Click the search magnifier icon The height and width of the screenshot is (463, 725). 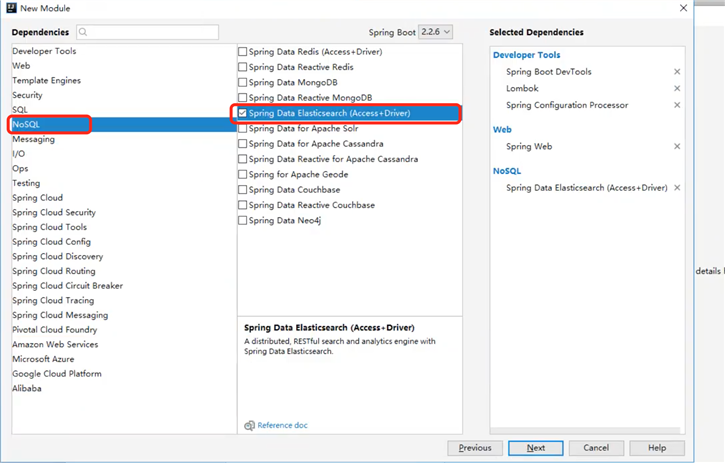[83, 32]
